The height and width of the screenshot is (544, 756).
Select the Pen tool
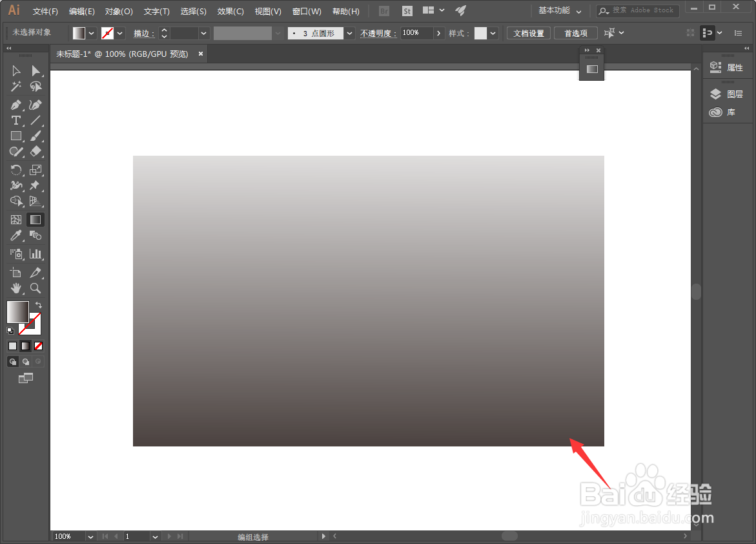(16, 105)
